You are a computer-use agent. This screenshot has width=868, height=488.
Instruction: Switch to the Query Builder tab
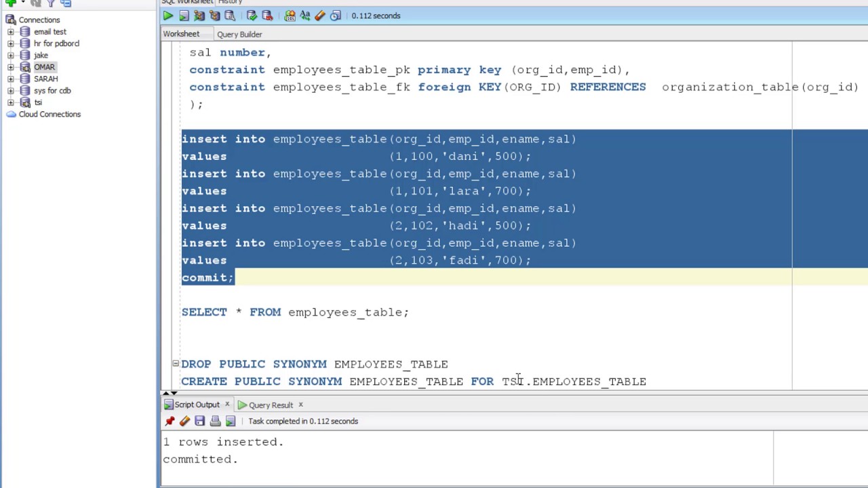pyautogui.click(x=239, y=34)
